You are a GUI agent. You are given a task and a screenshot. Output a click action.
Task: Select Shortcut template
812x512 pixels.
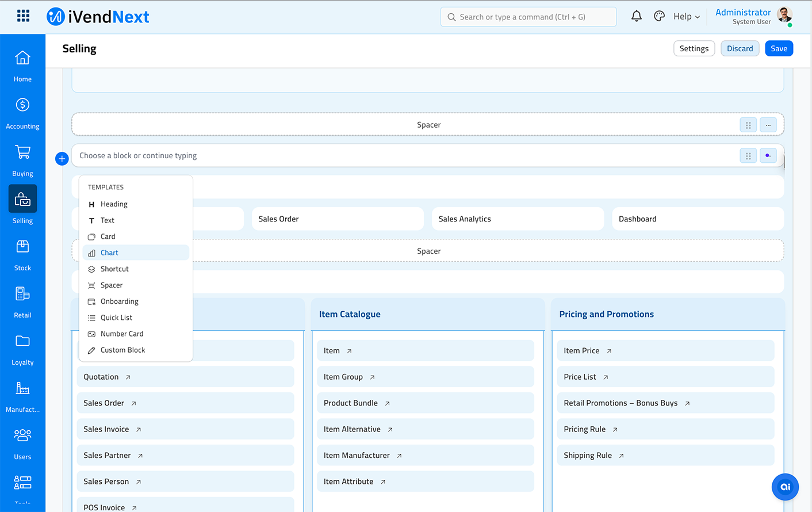click(136, 269)
